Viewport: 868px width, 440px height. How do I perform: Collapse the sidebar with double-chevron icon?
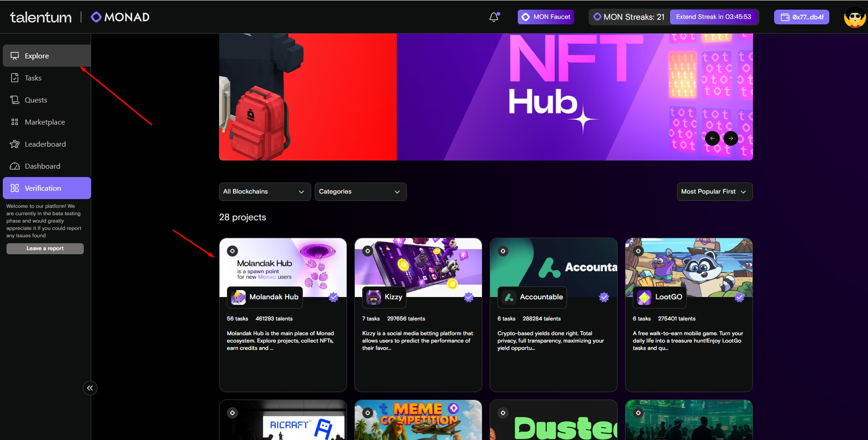pos(90,388)
